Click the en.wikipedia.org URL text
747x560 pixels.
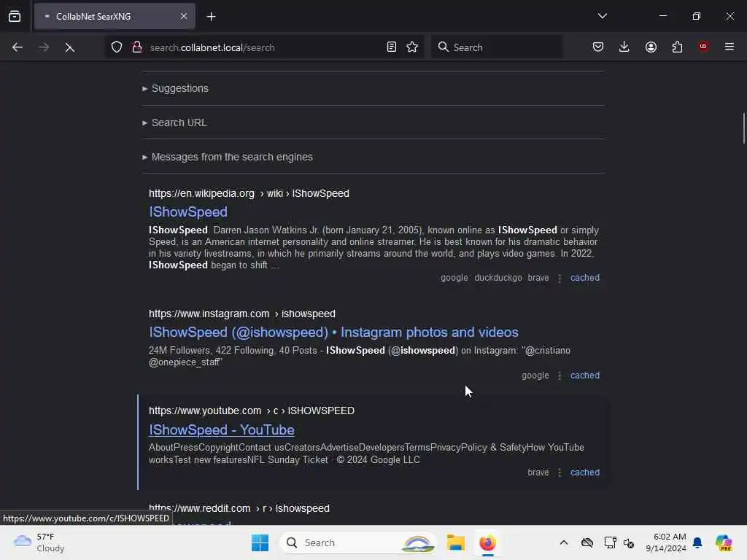[x=201, y=194]
